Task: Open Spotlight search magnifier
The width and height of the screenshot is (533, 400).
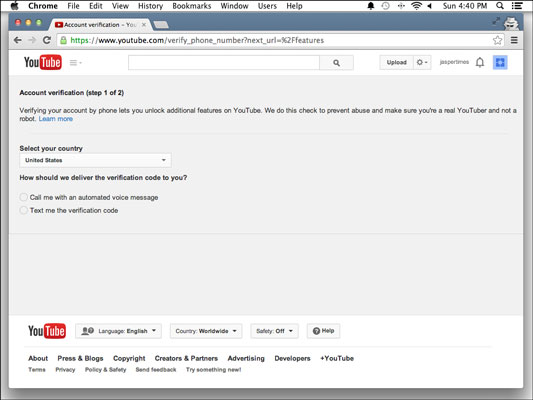Action: [x=500, y=6]
